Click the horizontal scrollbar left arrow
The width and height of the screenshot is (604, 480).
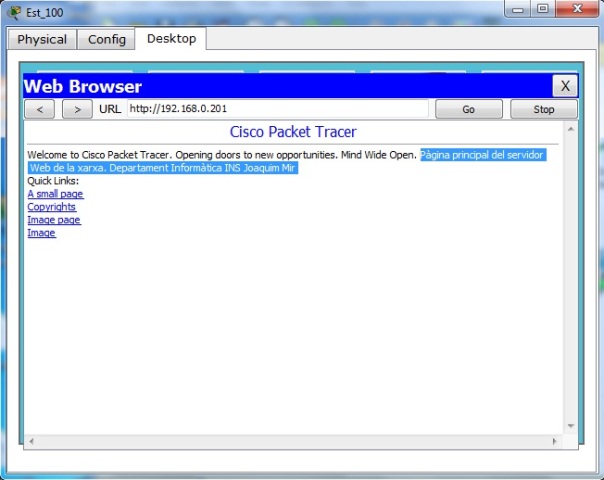coord(31,440)
